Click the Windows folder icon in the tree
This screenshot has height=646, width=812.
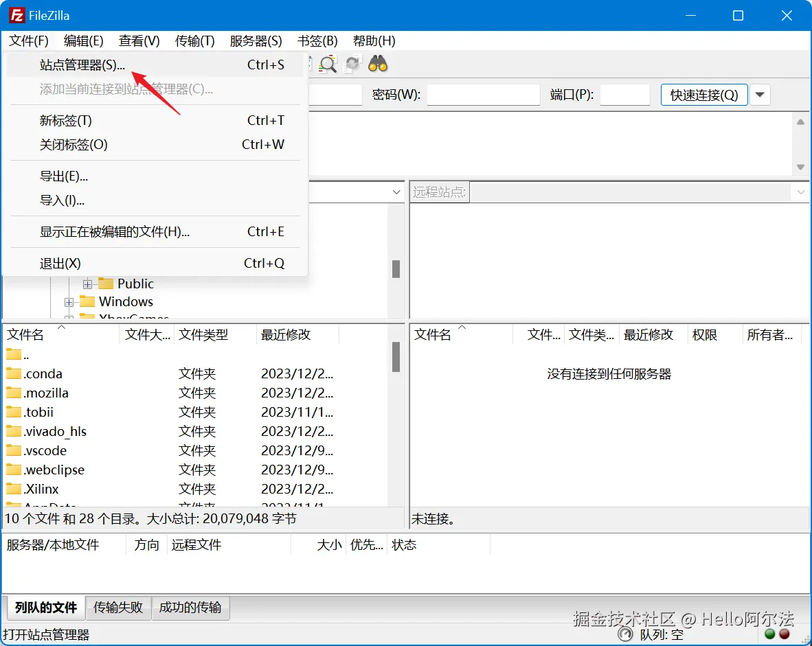[x=87, y=301]
